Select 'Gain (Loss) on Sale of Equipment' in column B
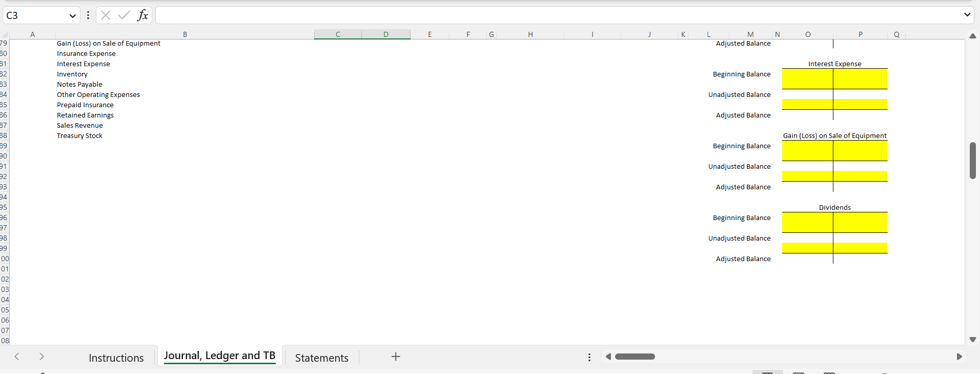 (109, 44)
